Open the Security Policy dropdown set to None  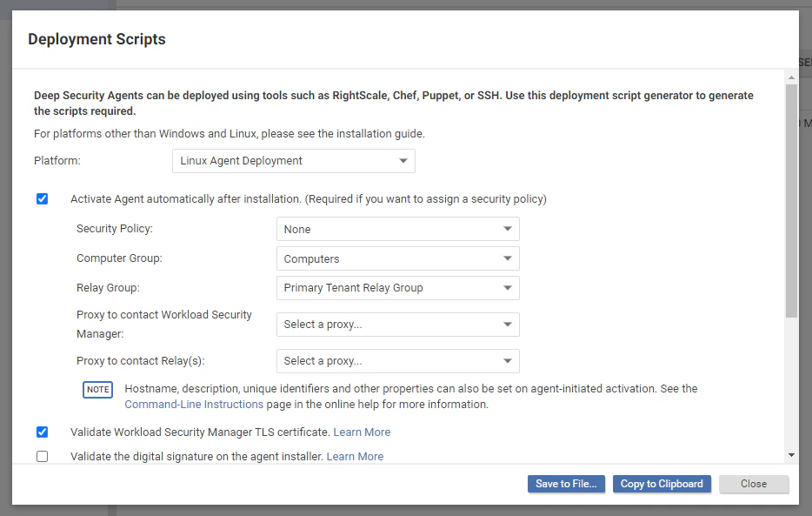pos(397,229)
